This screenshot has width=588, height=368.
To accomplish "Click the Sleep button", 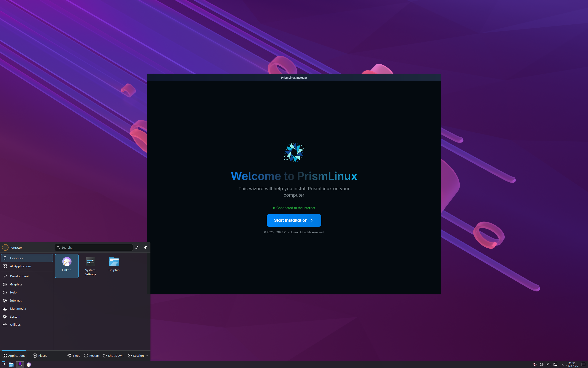I will pyautogui.click(x=74, y=356).
